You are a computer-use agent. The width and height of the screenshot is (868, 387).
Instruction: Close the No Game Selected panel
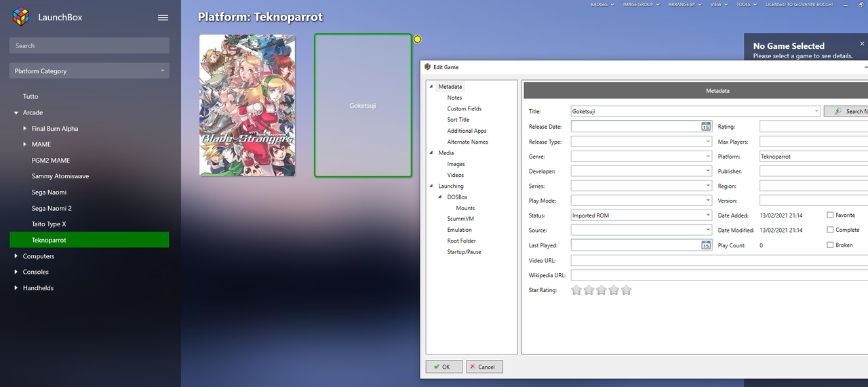coord(862,43)
